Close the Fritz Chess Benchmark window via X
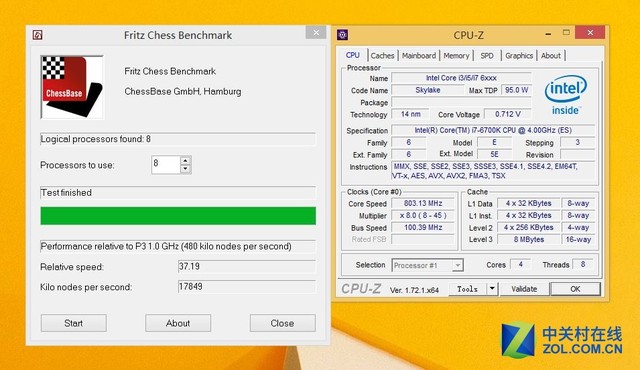 click(x=316, y=33)
